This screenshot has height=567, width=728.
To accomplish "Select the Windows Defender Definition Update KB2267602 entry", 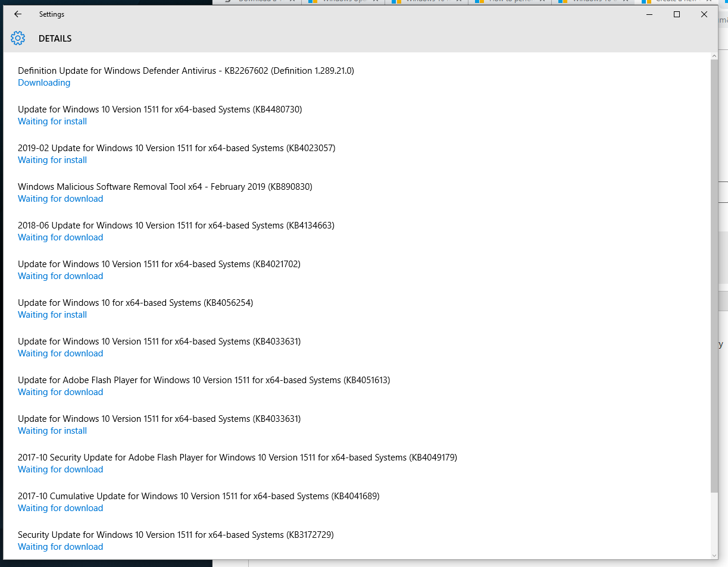I will click(186, 71).
